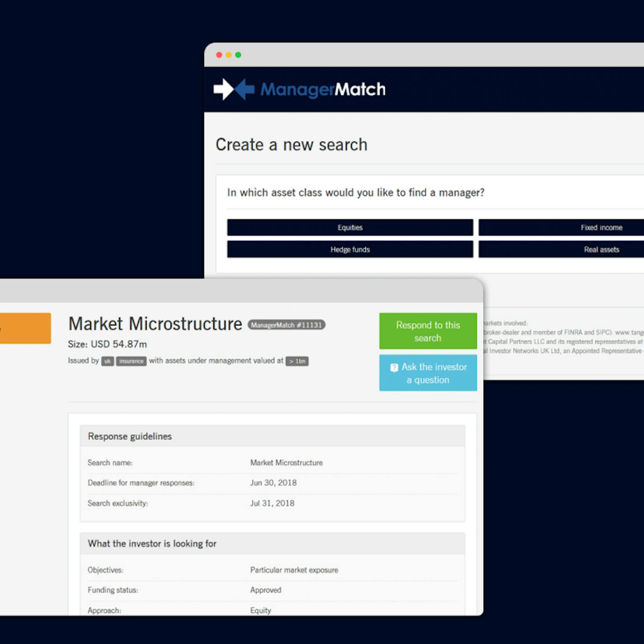Click the Funding status label
644x644 pixels.
point(113,590)
